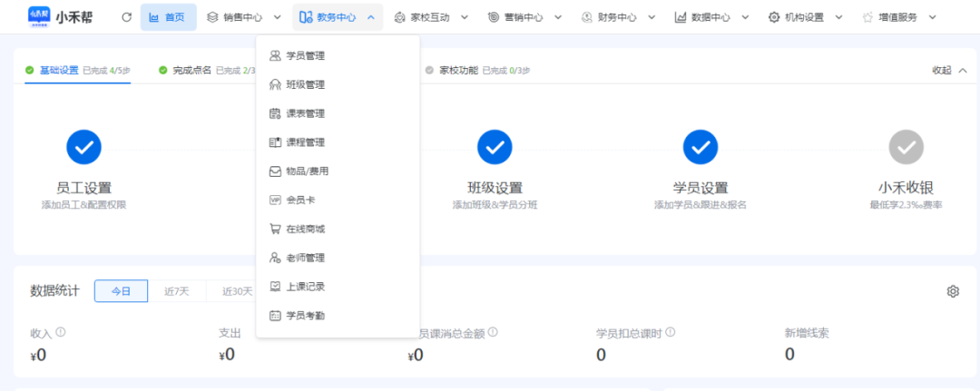This screenshot has width=980, height=391.
Task: Select the 近7天 time range
Action: click(176, 291)
